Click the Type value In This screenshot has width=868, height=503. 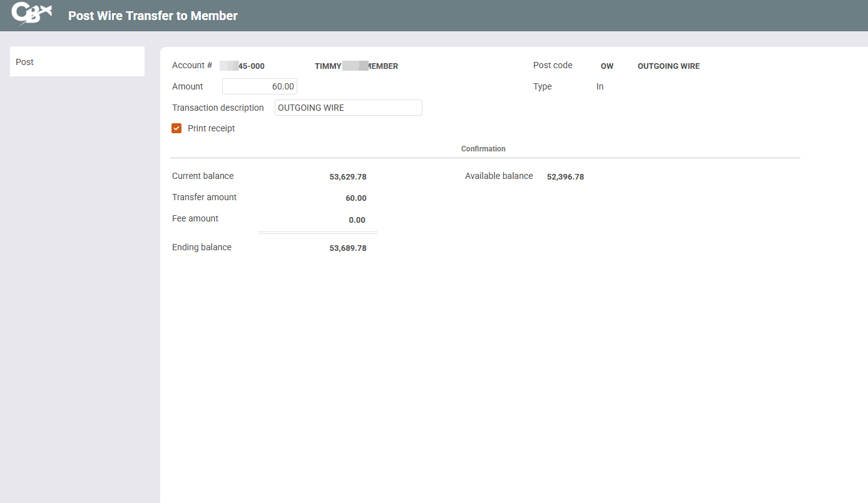click(x=600, y=87)
